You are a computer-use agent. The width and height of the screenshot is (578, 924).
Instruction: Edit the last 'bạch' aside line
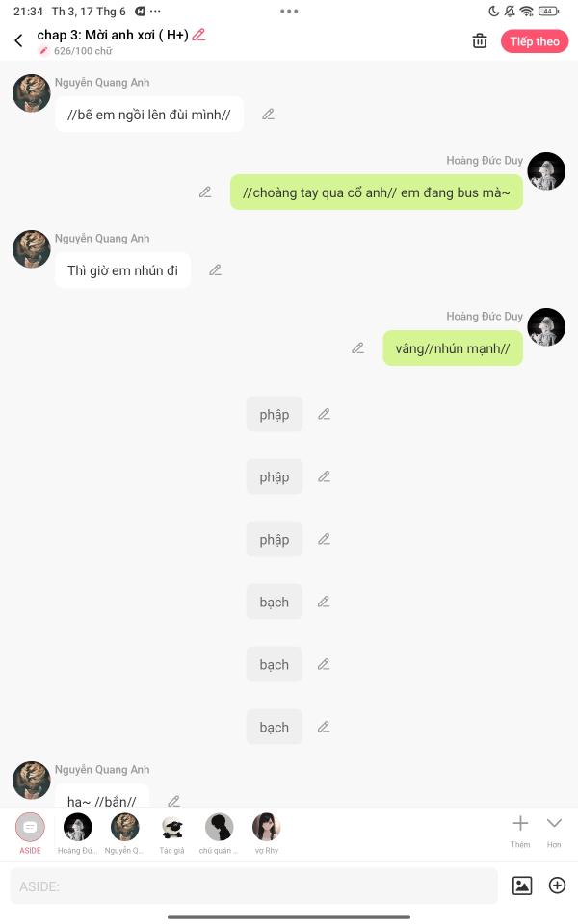324,727
